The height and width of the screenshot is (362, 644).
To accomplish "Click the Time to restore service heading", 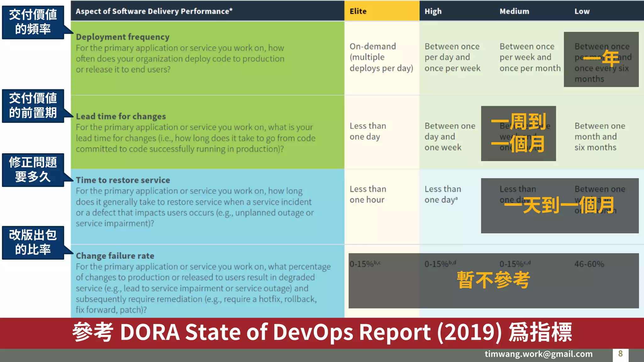I will (123, 180).
